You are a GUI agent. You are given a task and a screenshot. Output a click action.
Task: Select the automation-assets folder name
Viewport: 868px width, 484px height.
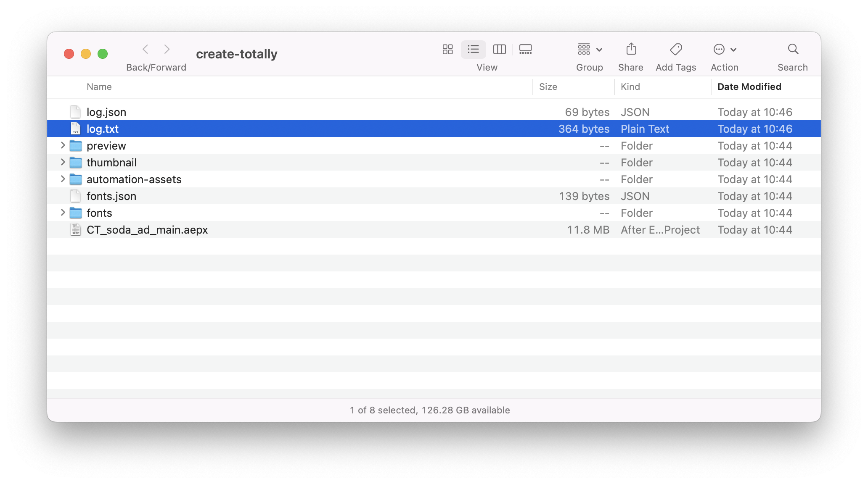pos(134,179)
